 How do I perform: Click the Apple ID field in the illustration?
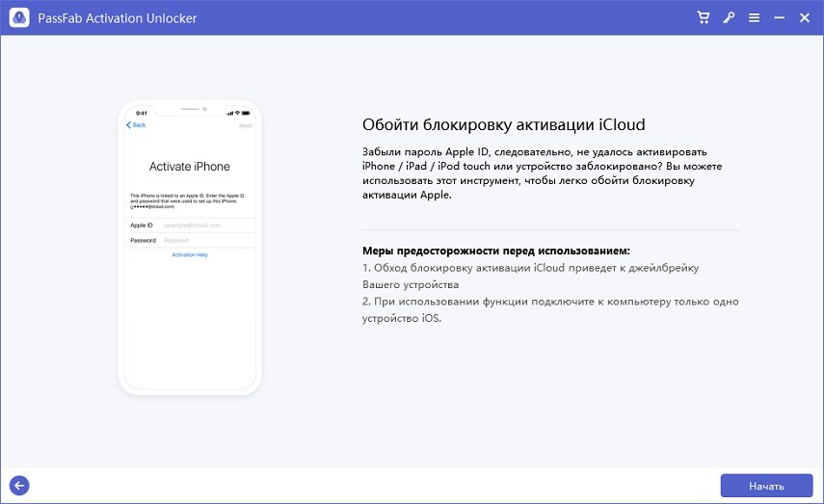click(x=205, y=225)
